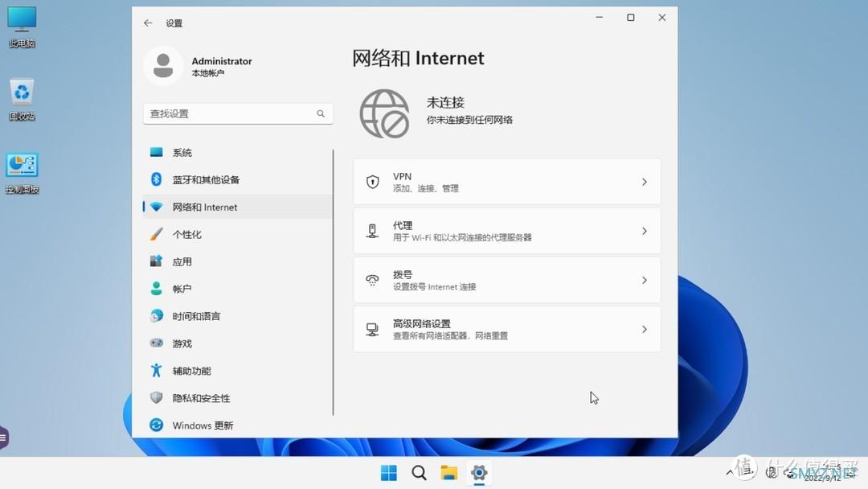Click the gamepad icon beside 游戏

coord(156,343)
